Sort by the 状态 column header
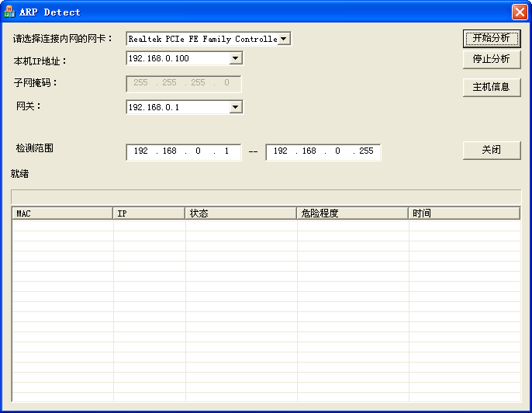The width and height of the screenshot is (532, 413). [240, 213]
